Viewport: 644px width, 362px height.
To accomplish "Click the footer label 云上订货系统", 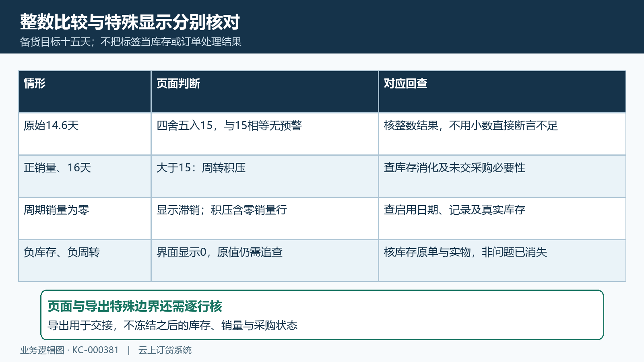I will (x=165, y=350).
